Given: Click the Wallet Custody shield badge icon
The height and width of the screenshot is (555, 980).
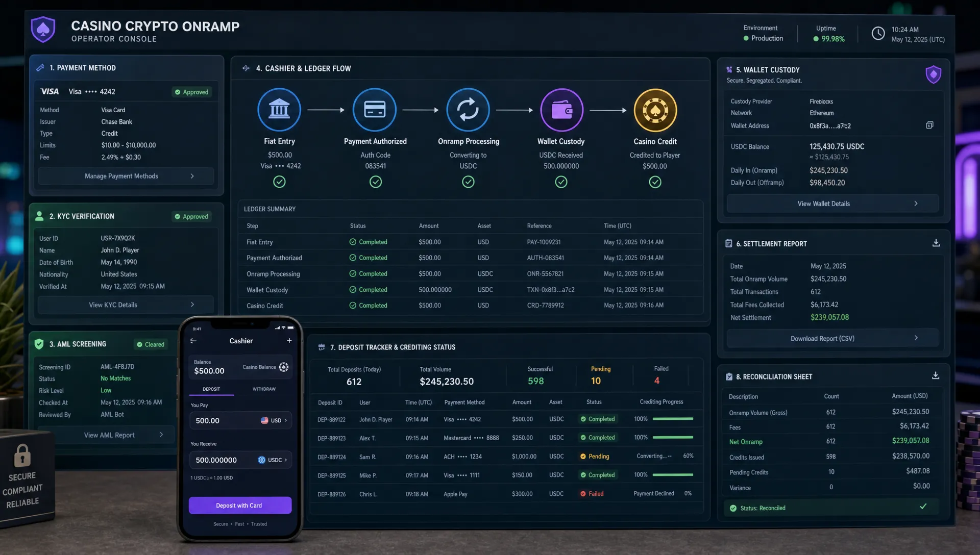Looking at the screenshot, I should coord(933,75).
